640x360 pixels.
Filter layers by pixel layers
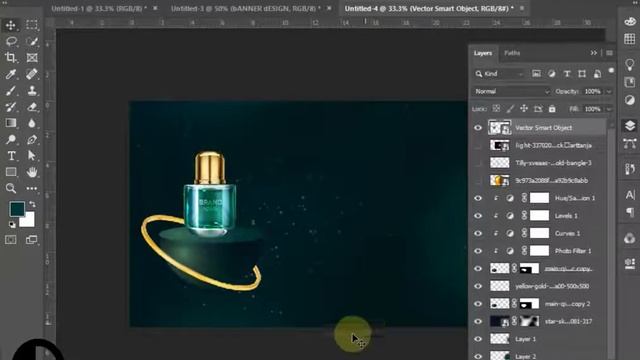point(536,74)
